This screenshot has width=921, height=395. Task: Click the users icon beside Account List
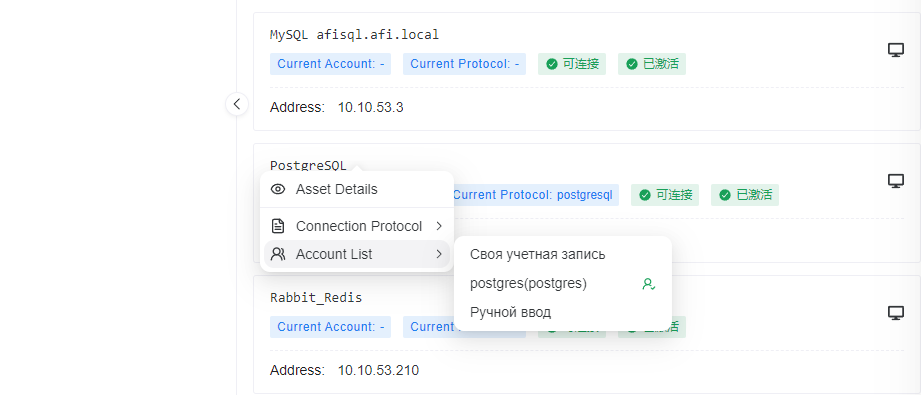tap(278, 254)
